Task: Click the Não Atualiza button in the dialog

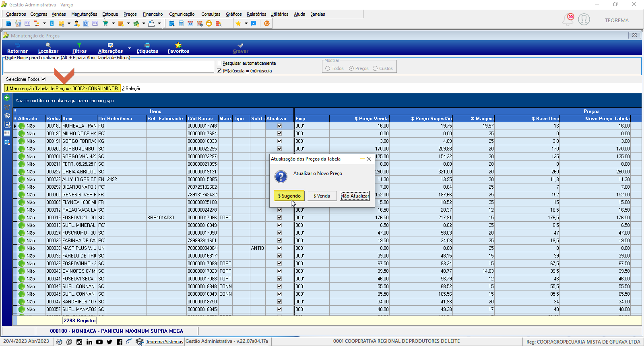Action: click(354, 196)
